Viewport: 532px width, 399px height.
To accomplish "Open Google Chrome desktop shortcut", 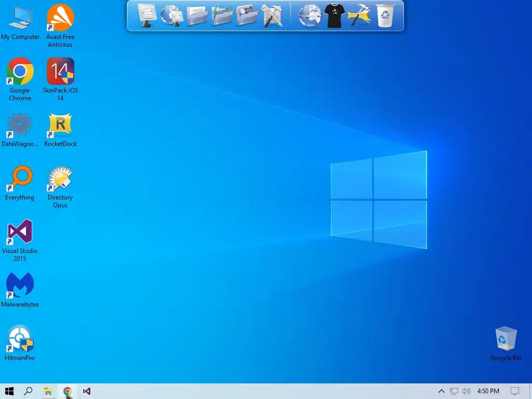I will (x=20, y=79).
